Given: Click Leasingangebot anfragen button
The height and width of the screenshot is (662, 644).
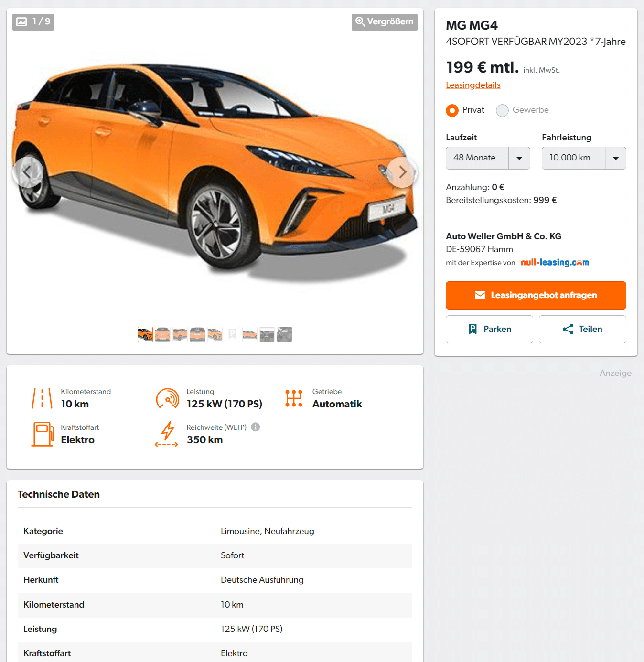Looking at the screenshot, I should point(536,295).
